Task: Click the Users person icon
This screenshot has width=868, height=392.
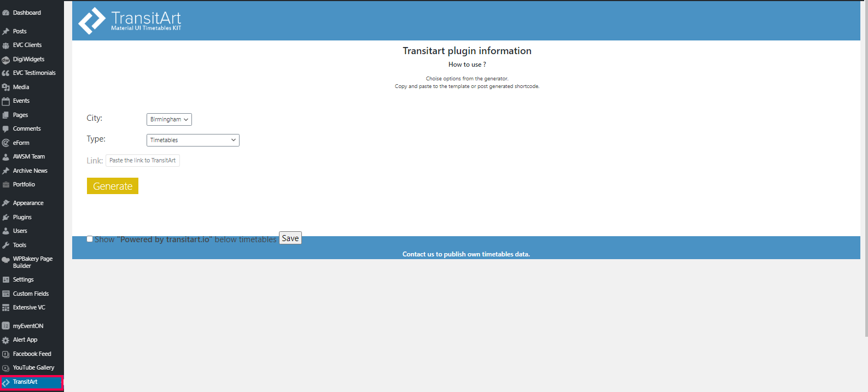Action: (x=6, y=231)
